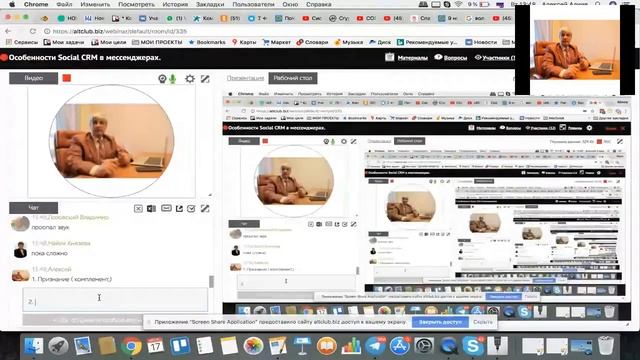Select the Чат panel header
This screenshot has height=360, width=640.
(x=33, y=208)
